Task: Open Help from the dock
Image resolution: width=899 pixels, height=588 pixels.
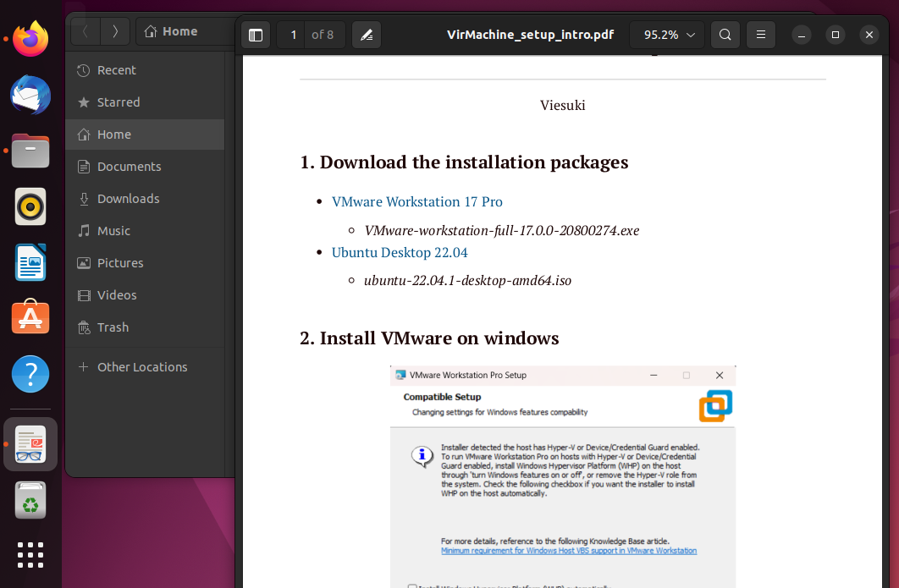Action: 30,374
